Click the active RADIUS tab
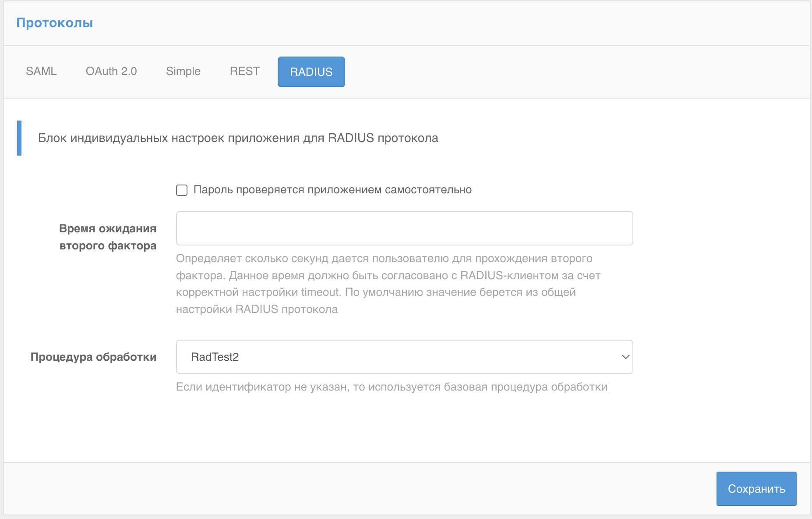This screenshot has height=519, width=812. pyautogui.click(x=311, y=72)
